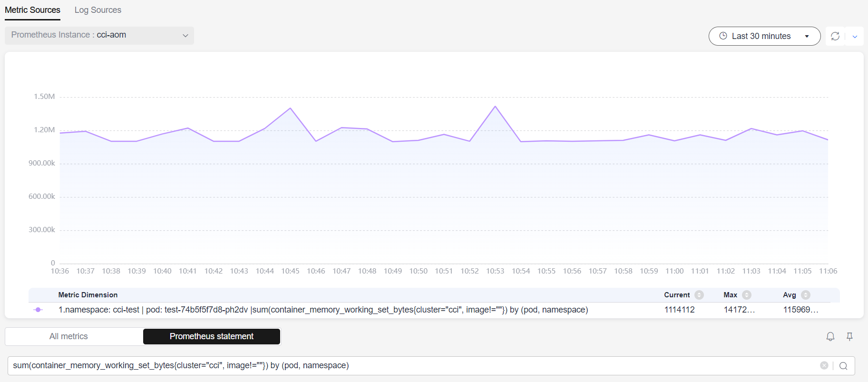Screen dimensions: 868x382
Task: Click the 10:45 peak on the chart line
Action: (x=290, y=108)
